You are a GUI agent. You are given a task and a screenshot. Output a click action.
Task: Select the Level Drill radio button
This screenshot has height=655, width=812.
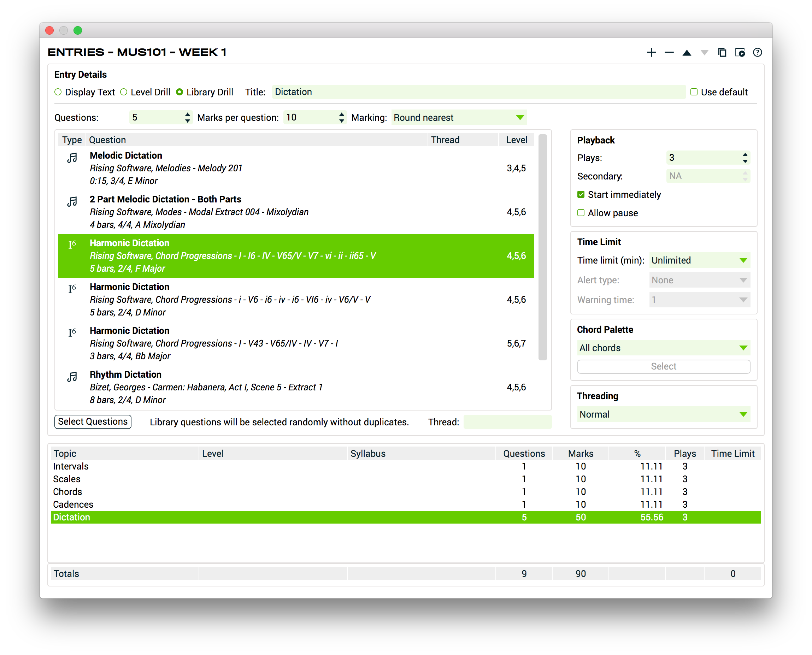(124, 92)
